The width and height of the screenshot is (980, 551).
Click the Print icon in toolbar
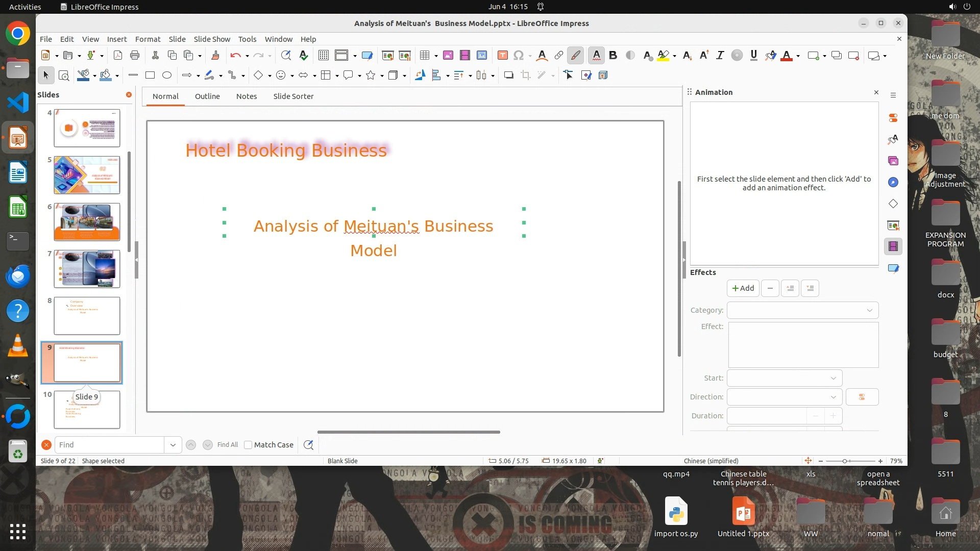(x=135, y=56)
